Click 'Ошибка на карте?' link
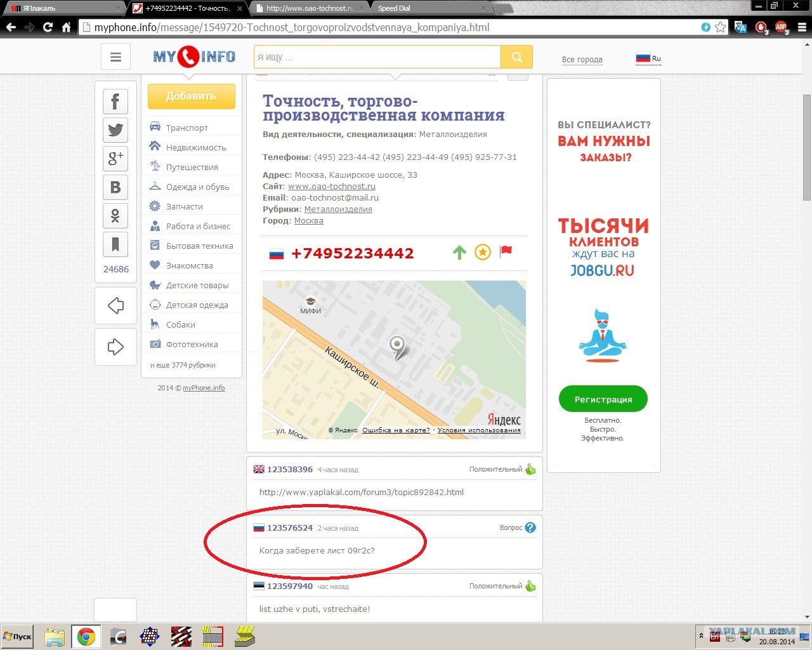Viewport: 812px width, 650px height. tap(396, 430)
